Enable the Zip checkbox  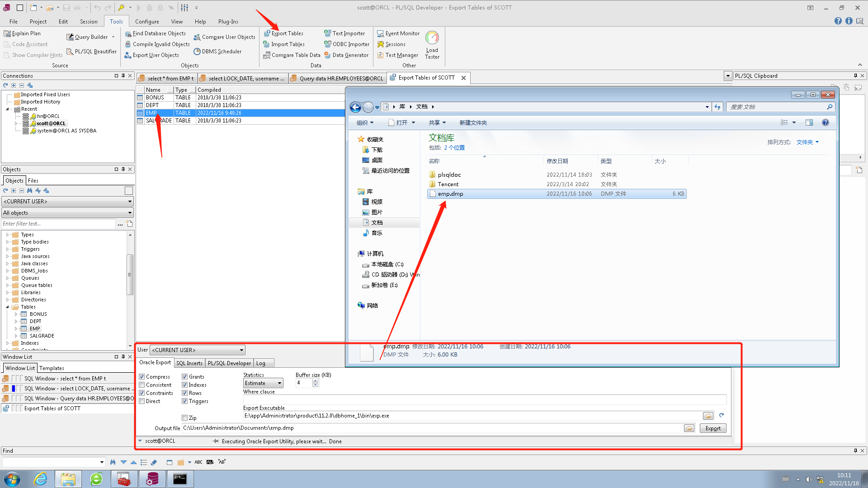click(184, 418)
